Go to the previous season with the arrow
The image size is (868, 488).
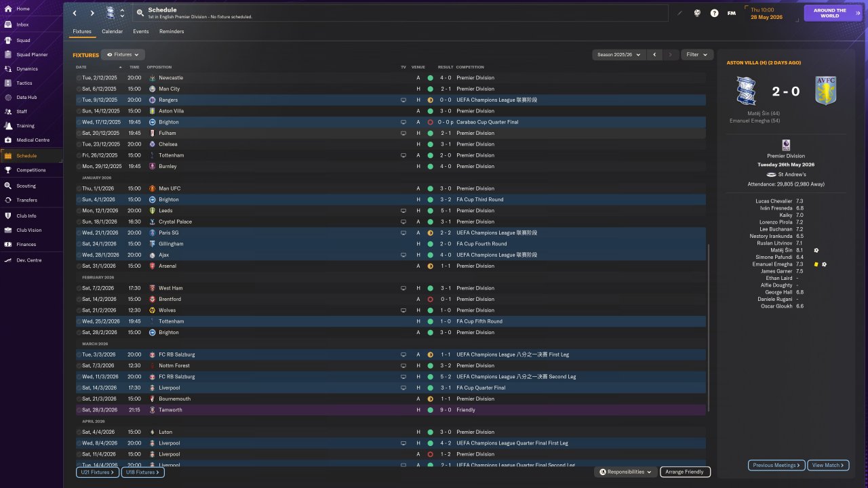654,54
